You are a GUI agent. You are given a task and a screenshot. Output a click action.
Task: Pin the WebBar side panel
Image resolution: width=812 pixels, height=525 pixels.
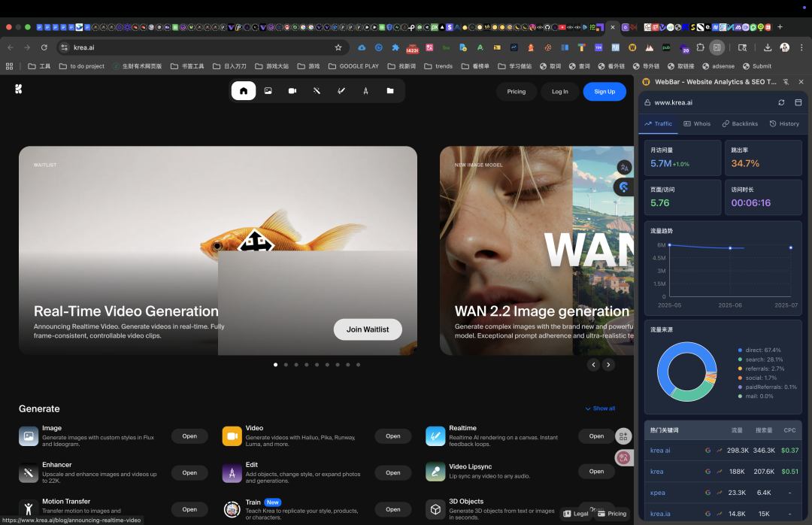point(786,82)
